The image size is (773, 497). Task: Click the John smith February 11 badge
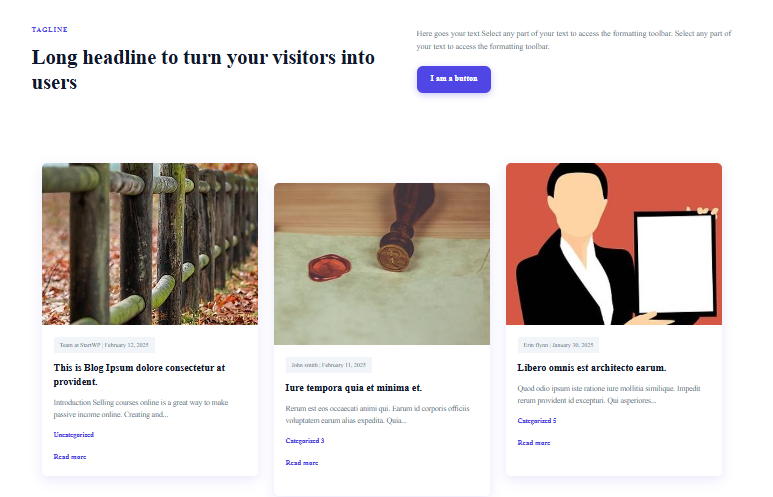click(x=329, y=365)
